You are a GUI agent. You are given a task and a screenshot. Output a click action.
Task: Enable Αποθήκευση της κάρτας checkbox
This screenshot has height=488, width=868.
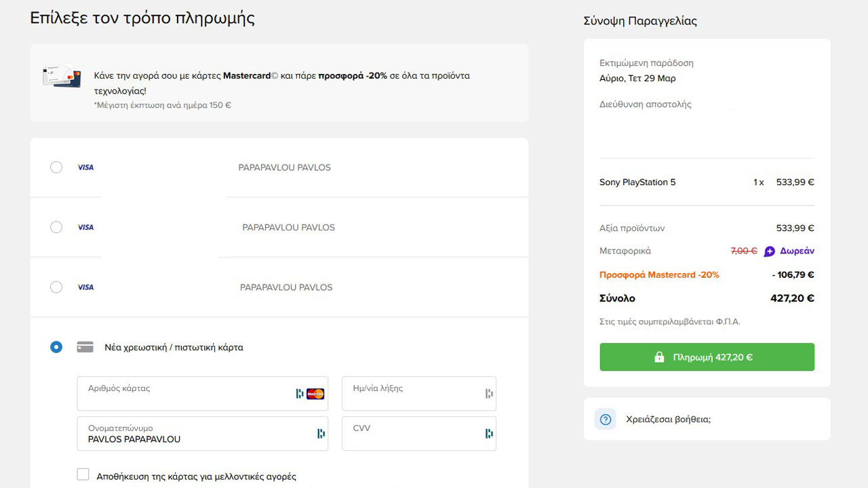coord(83,474)
